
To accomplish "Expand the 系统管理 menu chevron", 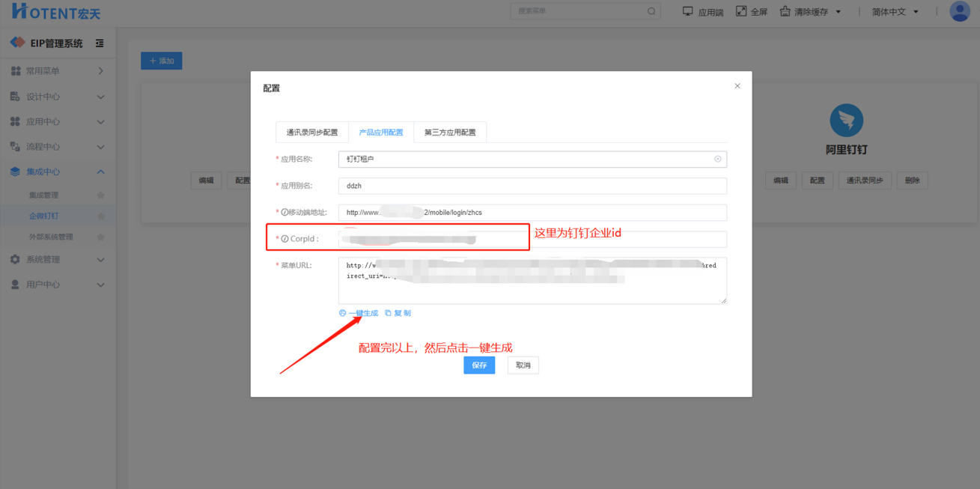I will click(101, 259).
